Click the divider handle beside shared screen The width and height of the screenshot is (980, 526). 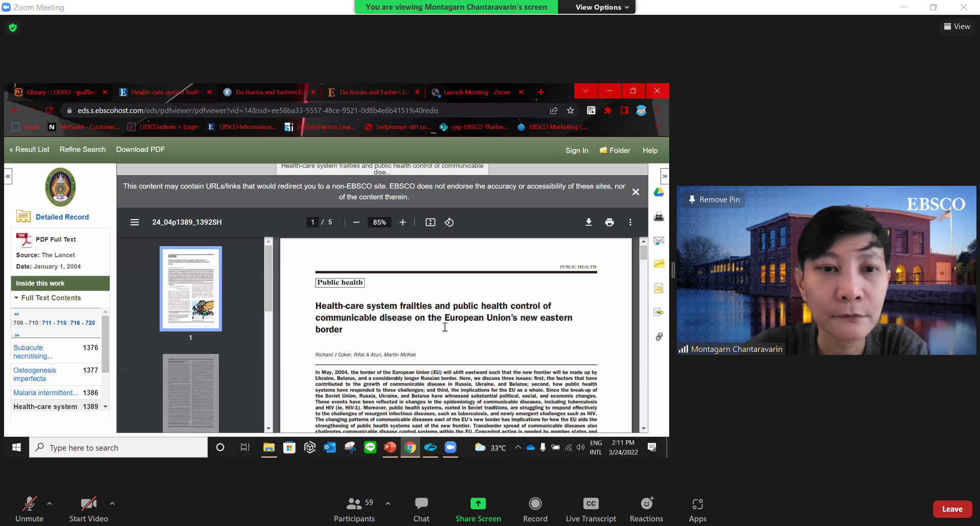pyautogui.click(x=673, y=270)
